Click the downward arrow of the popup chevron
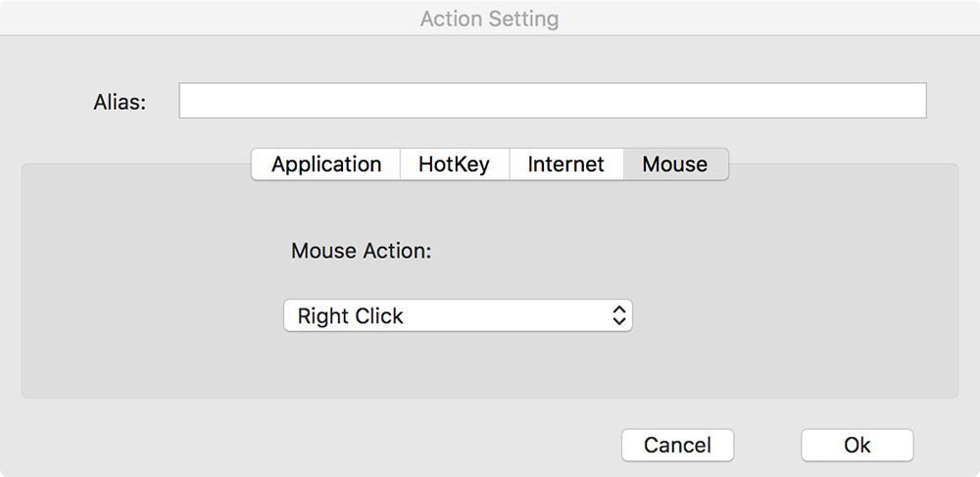 [618, 321]
